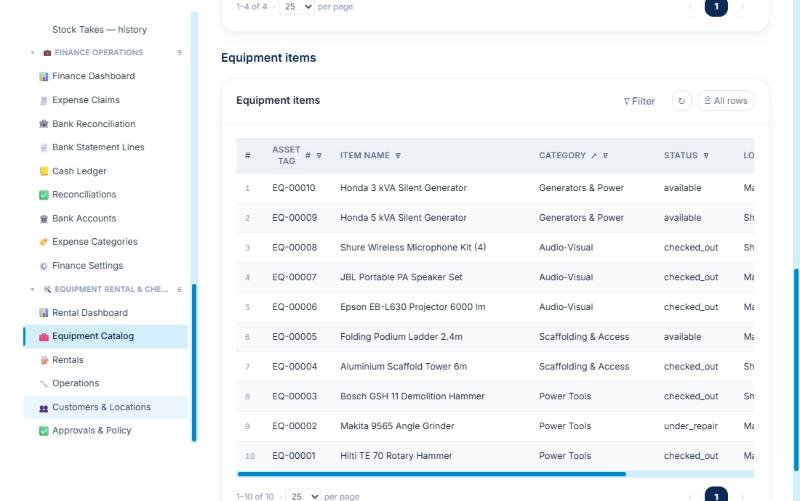This screenshot has height=501, width=800.
Task: Open Expense Categories page
Action: (x=95, y=241)
